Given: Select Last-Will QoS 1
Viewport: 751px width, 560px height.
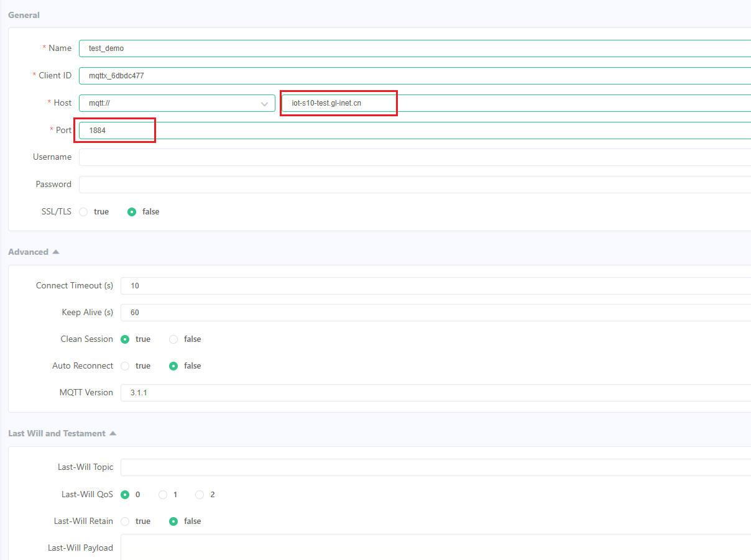Looking at the screenshot, I should click(x=163, y=495).
